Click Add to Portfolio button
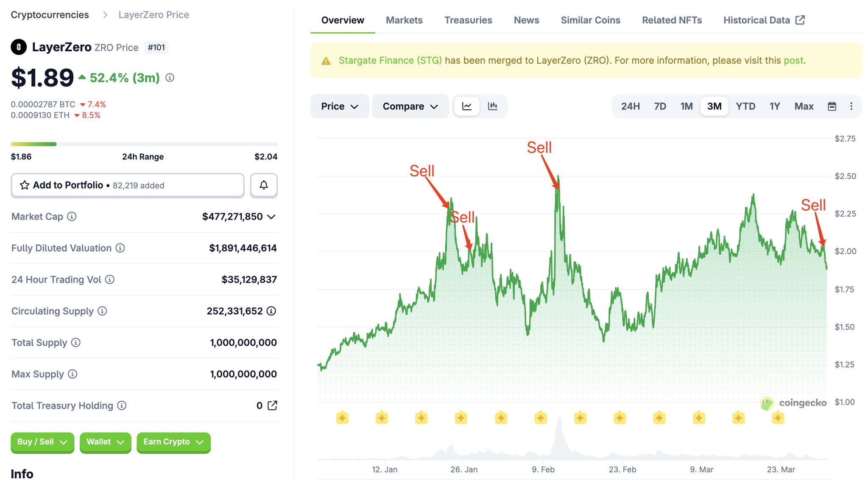 127,185
